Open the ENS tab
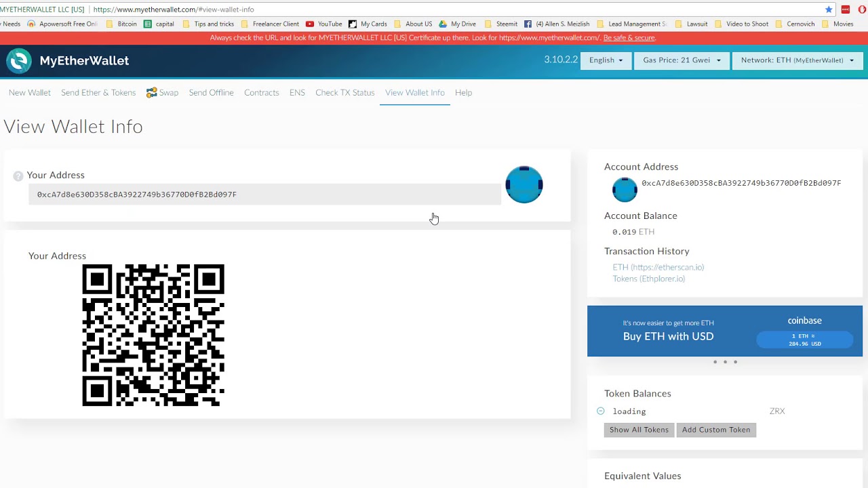This screenshot has width=868, height=488. pyautogui.click(x=297, y=93)
